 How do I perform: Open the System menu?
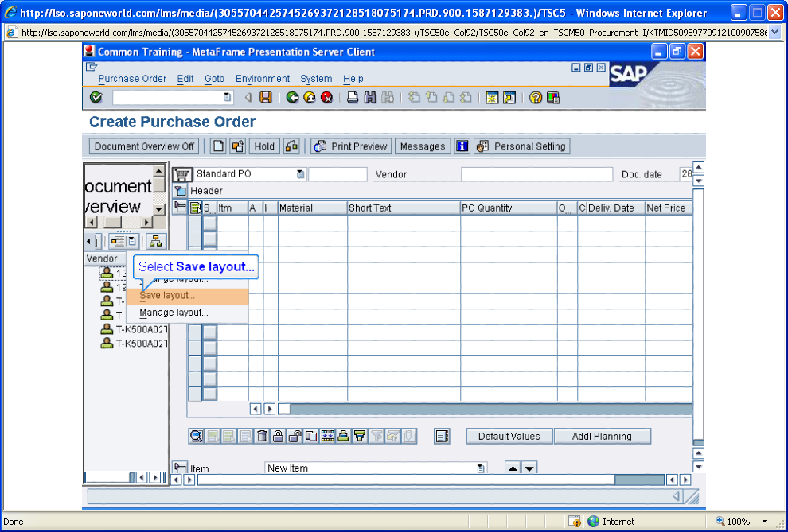[316, 79]
